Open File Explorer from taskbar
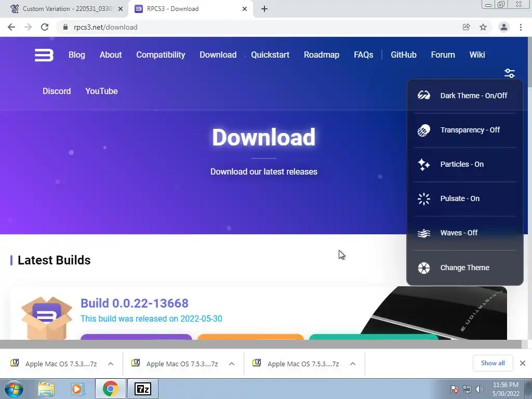 46,389
